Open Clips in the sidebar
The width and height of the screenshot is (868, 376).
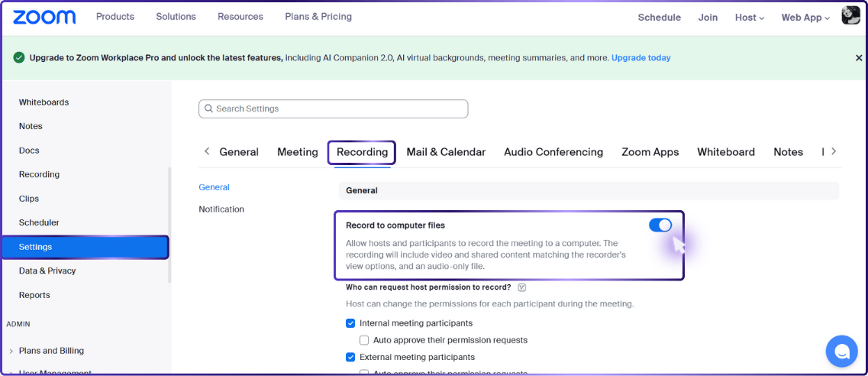(29, 199)
